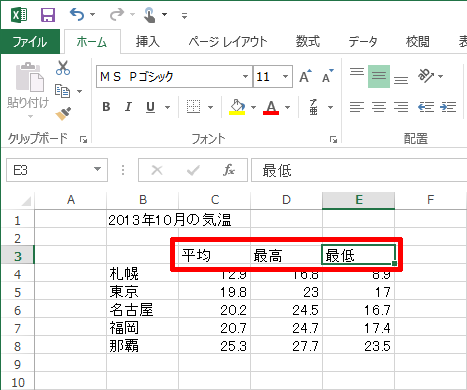Select column A header
The width and height of the screenshot is (467, 390).
point(71,200)
